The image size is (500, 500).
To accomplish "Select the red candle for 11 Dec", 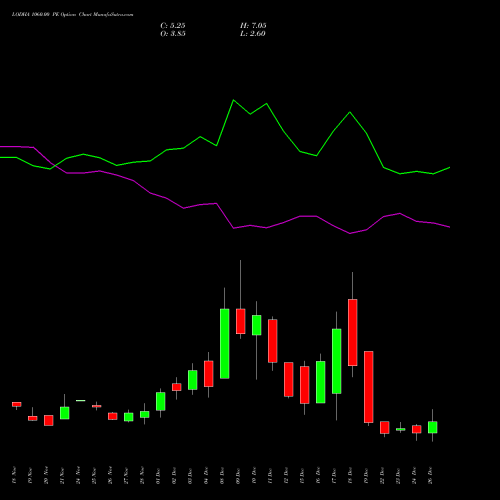I will (273, 341).
